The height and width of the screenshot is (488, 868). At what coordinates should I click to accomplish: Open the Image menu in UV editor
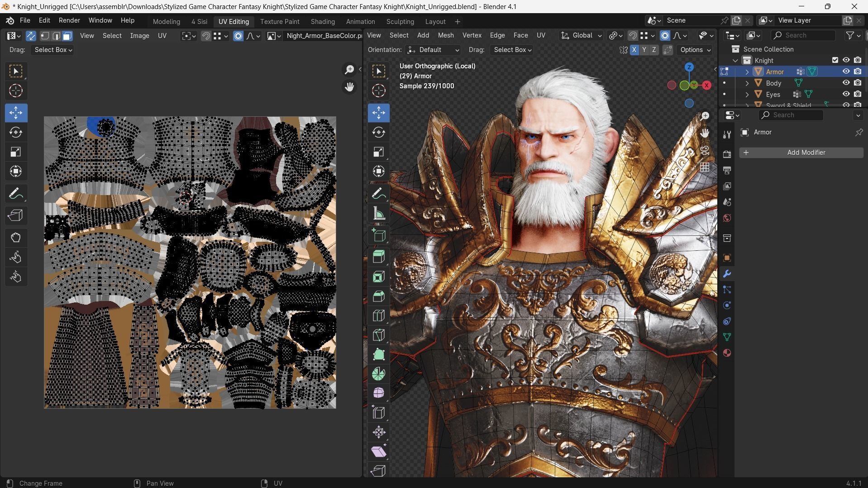[x=139, y=36]
